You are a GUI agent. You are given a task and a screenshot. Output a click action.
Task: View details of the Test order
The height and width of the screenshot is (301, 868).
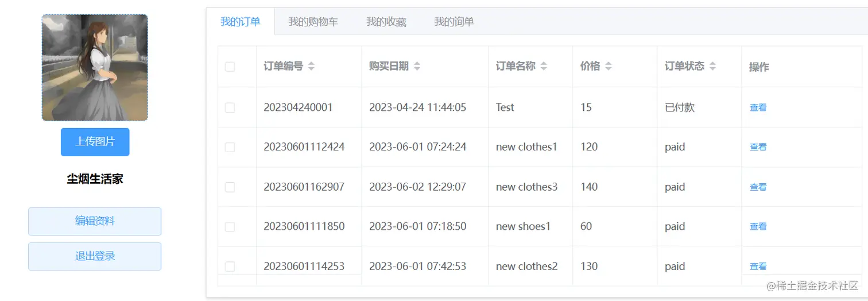[758, 107]
